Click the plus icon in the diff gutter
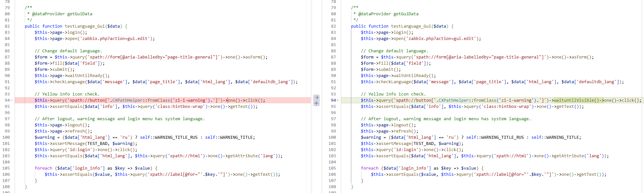 click(316, 103)
